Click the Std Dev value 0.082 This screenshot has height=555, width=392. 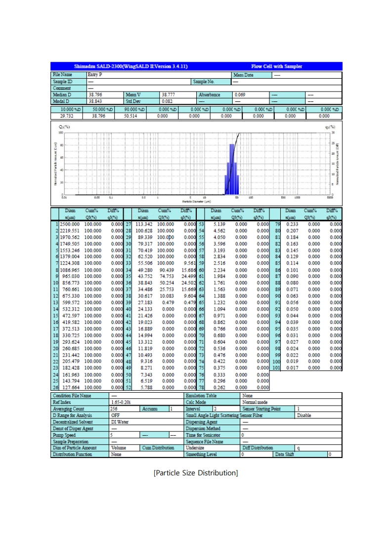coord(167,101)
